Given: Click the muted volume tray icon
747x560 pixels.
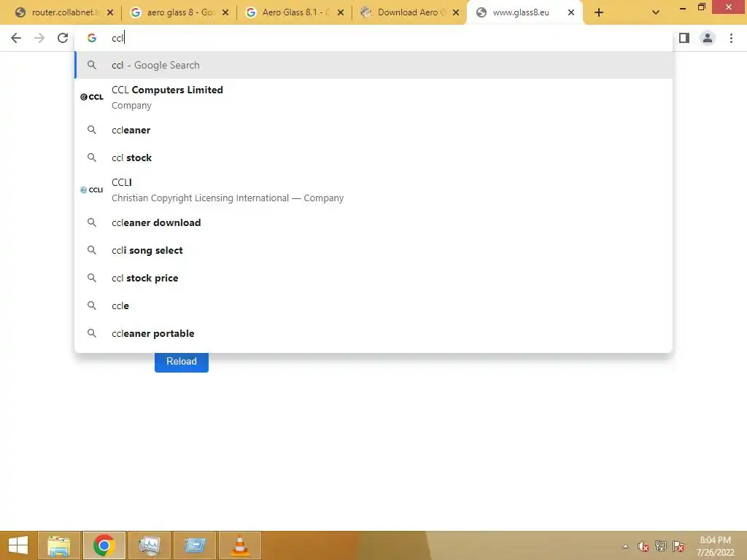Looking at the screenshot, I should pyautogui.click(x=643, y=546).
